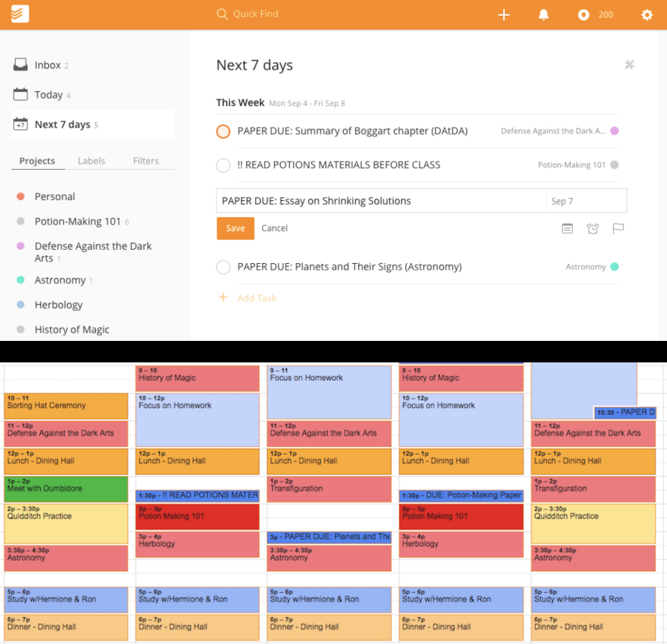This screenshot has height=644, width=667.
Task: Click the Sep 7 due date field
Action: [586, 201]
